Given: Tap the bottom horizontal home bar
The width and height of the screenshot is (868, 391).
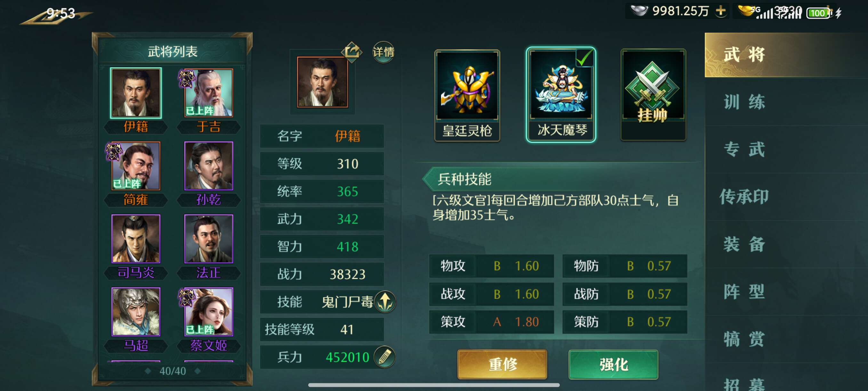Looking at the screenshot, I should coord(434,385).
